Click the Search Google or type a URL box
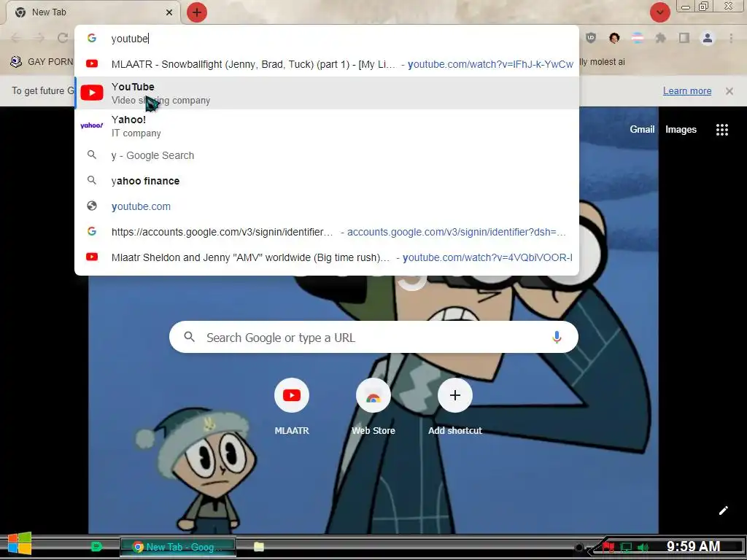This screenshot has width=747, height=560. click(373, 337)
